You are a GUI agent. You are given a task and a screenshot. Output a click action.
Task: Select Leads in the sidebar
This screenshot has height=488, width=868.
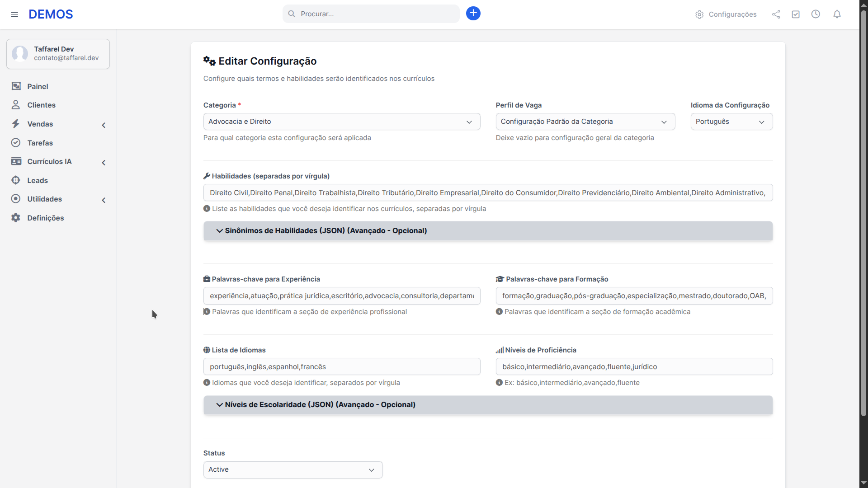tap(38, 180)
